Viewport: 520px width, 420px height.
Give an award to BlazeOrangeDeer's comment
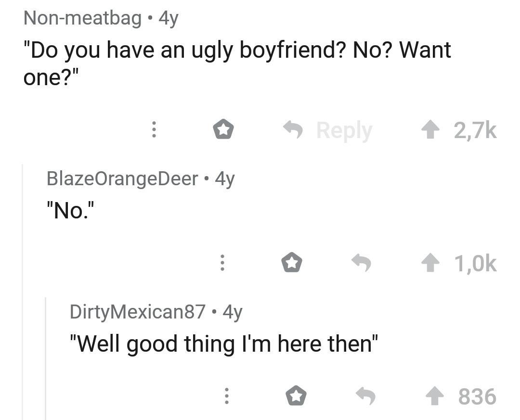pyautogui.click(x=291, y=263)
